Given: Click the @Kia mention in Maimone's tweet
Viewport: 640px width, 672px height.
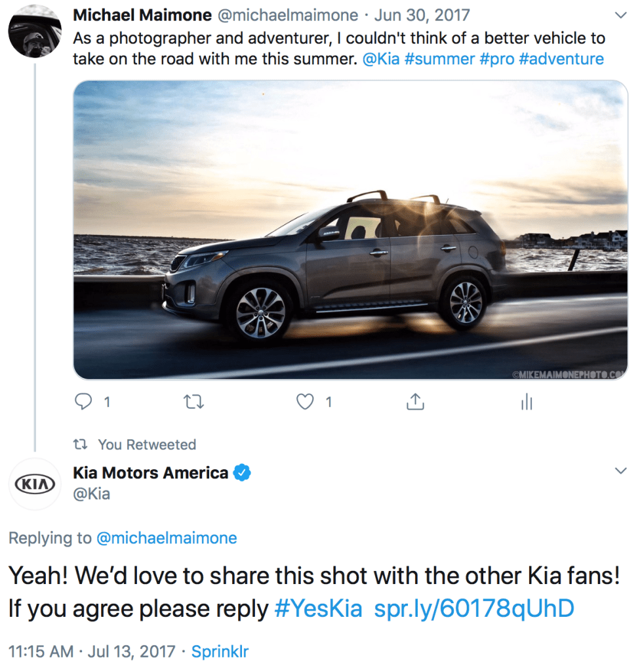Looking at the screenshot, I should coord(380,59).
